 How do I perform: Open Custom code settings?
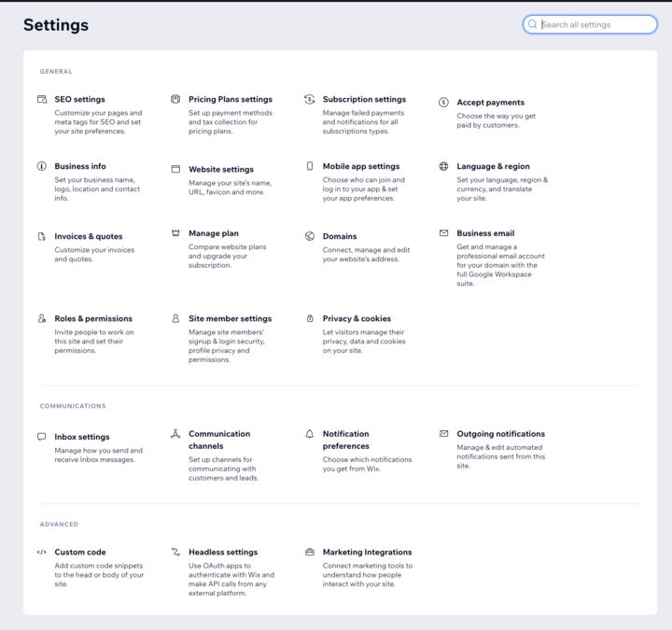click(80, 552)
